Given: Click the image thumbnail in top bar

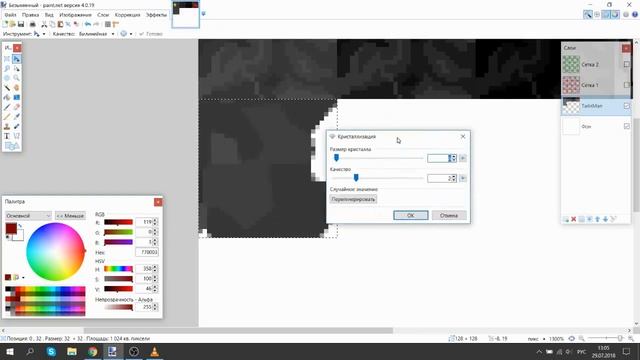Looking at the screenshot, I should point(186,14).
